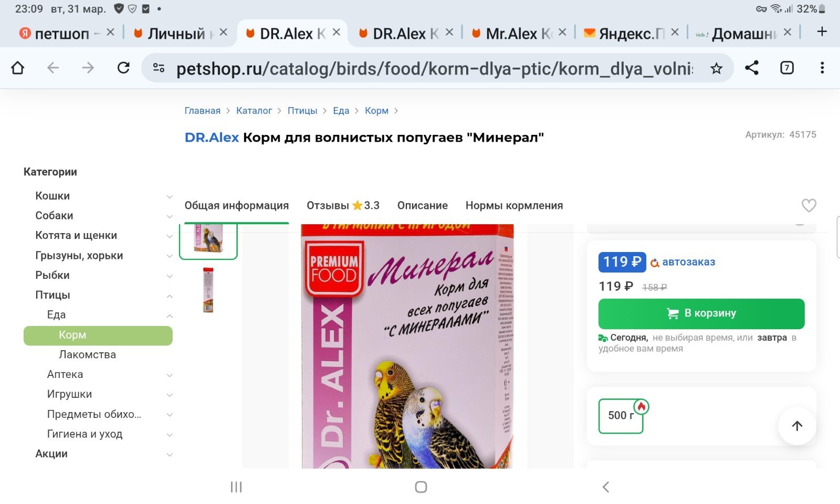
Task: Open browser home page icon
Action: click(18, 68)
